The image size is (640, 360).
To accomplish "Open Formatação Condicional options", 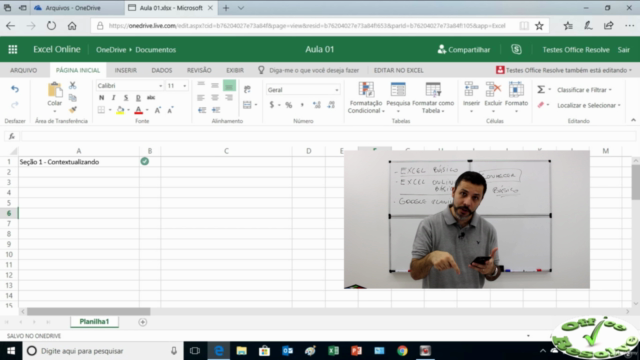I will [x=366, y=98].
